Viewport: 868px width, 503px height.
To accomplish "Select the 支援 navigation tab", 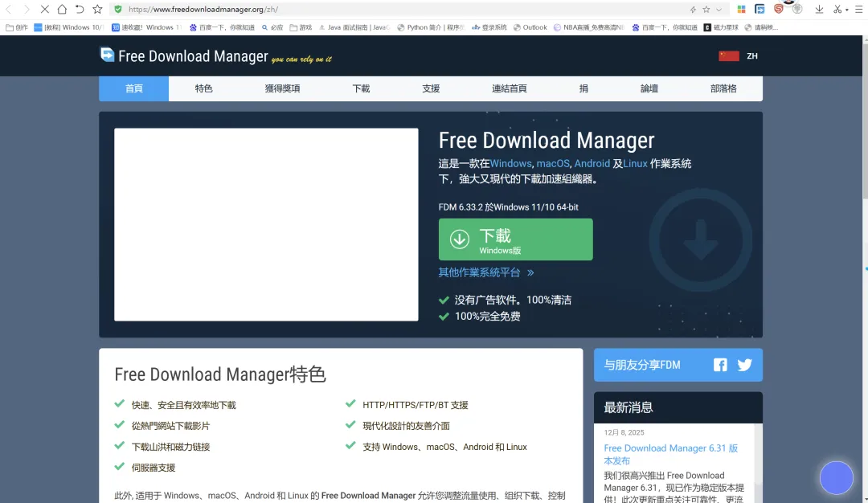I will (431, 88).
